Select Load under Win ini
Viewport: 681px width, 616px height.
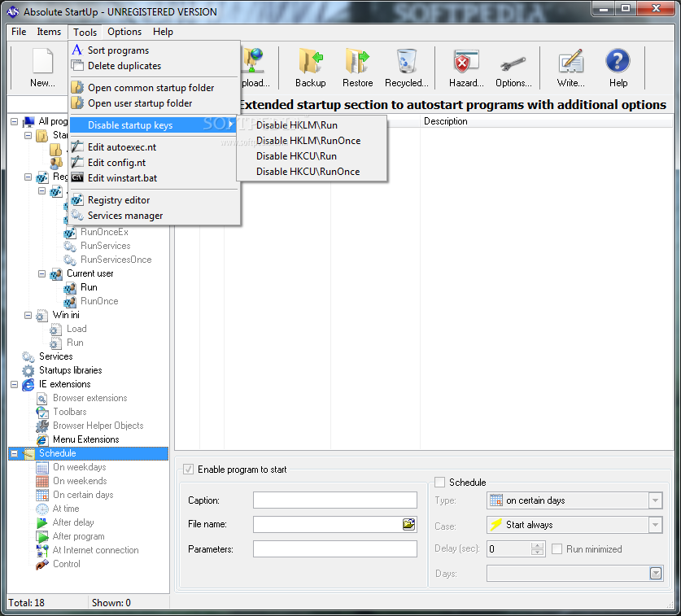(x=76, y=329)
